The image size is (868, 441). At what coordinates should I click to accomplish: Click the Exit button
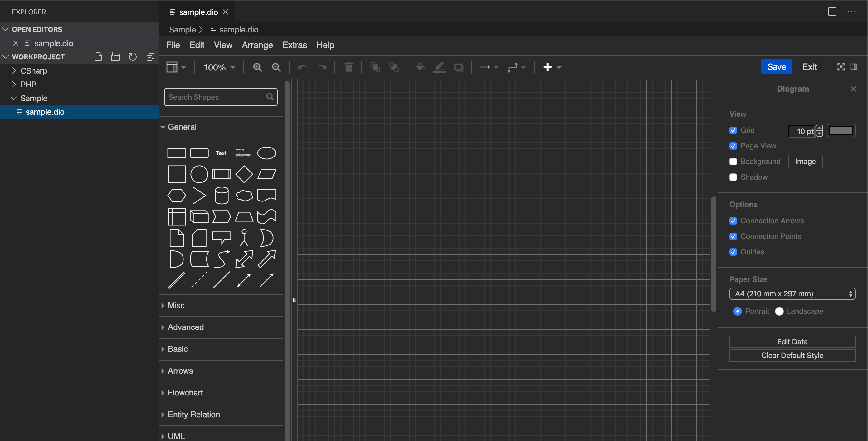[809, 67]
